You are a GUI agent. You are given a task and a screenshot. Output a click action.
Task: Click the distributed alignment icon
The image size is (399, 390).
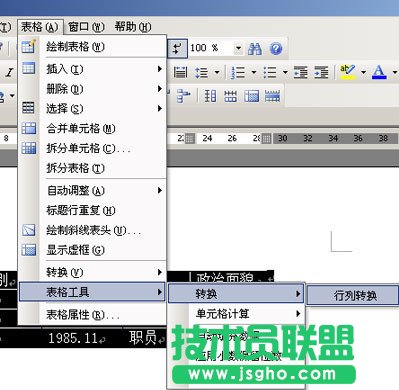pyautogui.click(x=180, y=72)
